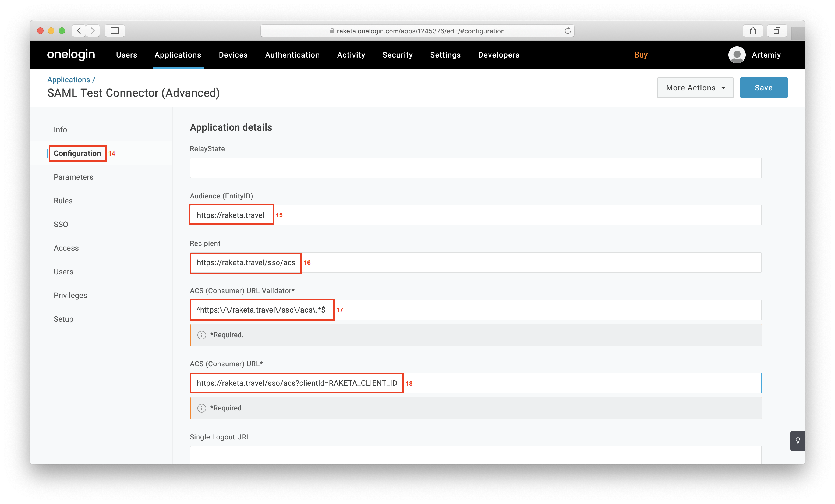The height and width of the screenshot is (504, 835).
Task: Open the tab overview icon
Action: (777, 31)
